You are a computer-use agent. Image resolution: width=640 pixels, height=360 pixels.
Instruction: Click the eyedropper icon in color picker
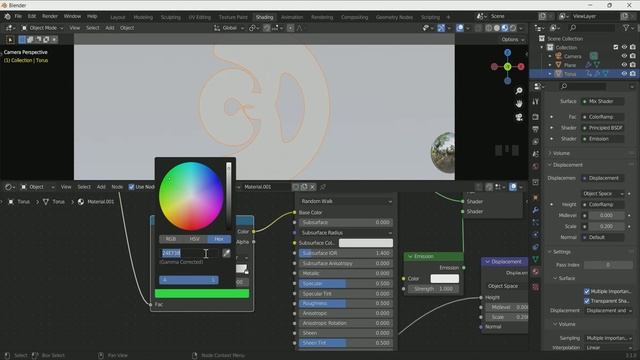226,253
